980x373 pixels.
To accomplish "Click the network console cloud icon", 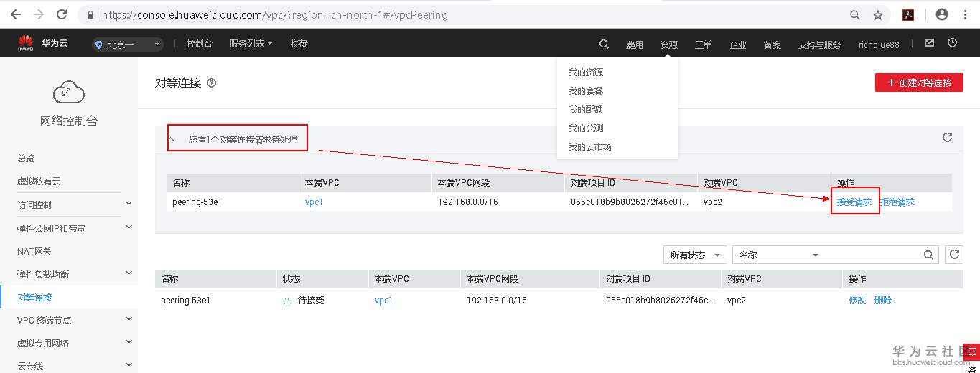I will coord(68,92).
